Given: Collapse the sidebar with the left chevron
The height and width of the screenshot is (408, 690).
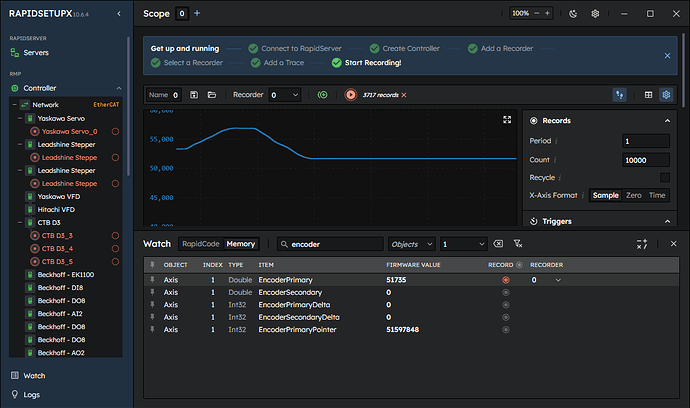Looking at the screenshot, I should pyautogui.click(x=119, y=14).
